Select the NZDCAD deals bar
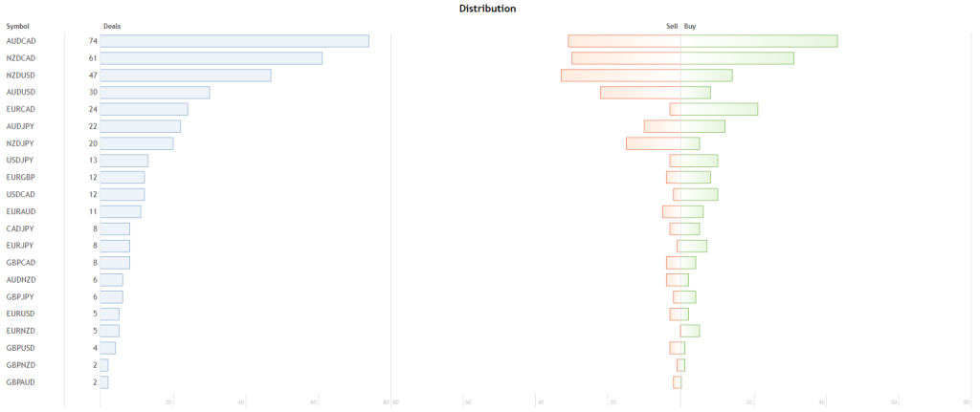This screenshot has height=412, width=980. [211, 58]
